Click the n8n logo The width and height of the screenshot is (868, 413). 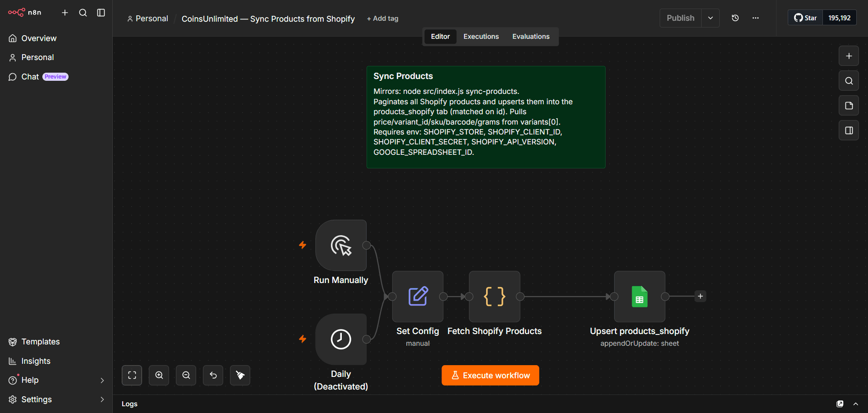tap(25, 12)
